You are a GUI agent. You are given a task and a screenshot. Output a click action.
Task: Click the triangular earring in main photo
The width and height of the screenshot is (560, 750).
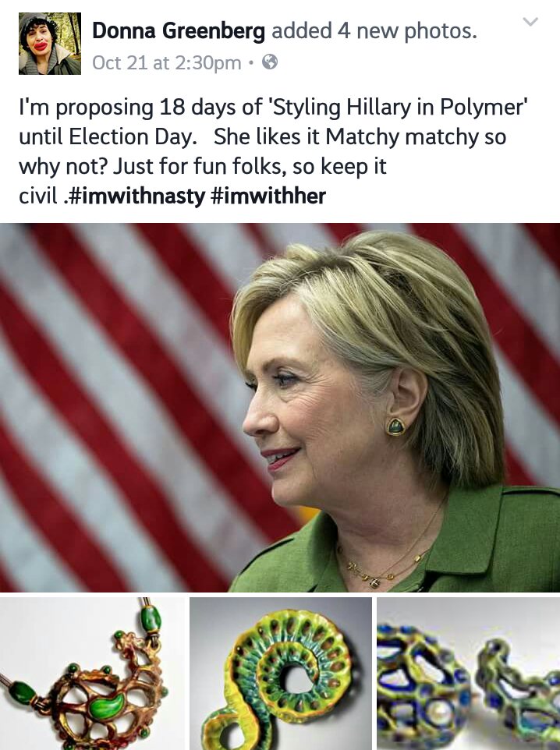(x=396, y=426)
